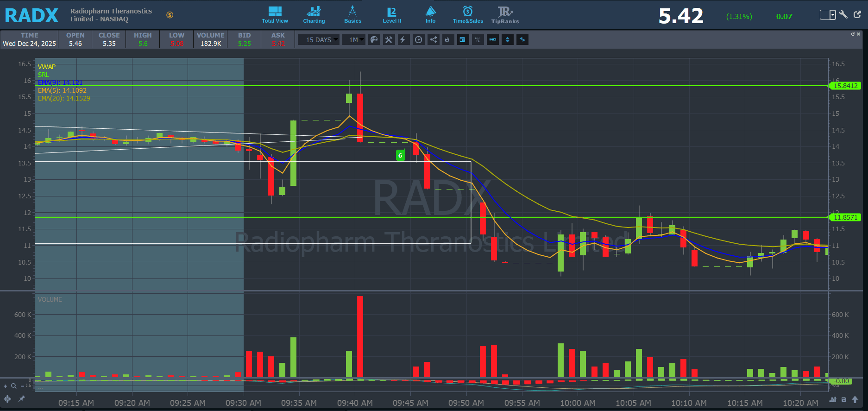Click the RADX ticker symbol
The width and height of the screenshot is (868, 411).
[x=31, y=15]
